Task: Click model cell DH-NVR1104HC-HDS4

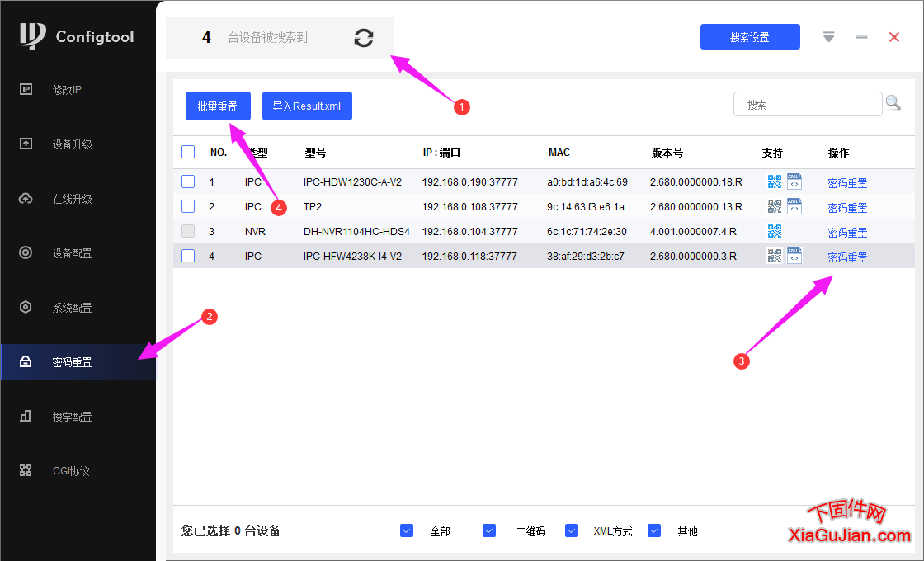Action: (356, 232)
